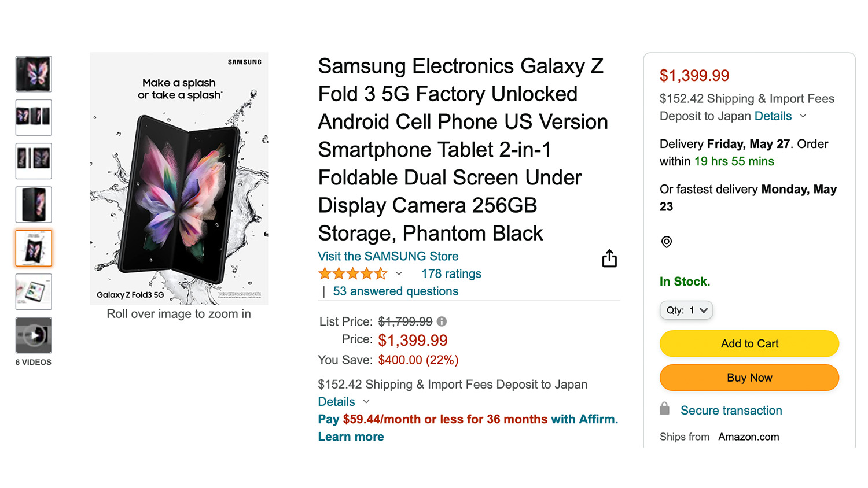Open the 53 answered questions link
Image resolution: width=868 pixels, height=488 pixels.
click(x=395, y=291)
